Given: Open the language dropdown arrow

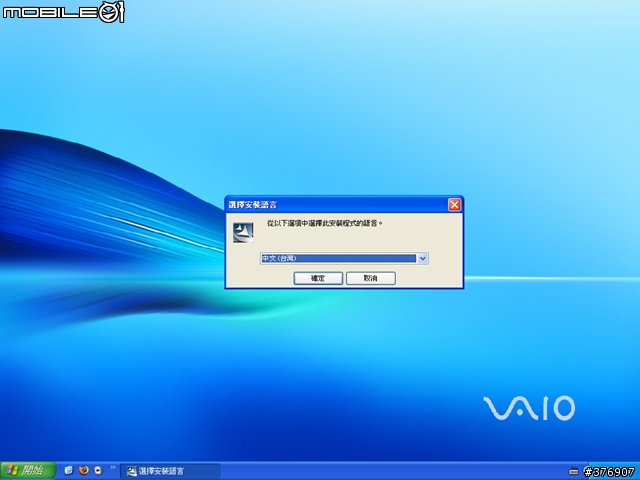Looking at the screenshot, I should [422, 258].
